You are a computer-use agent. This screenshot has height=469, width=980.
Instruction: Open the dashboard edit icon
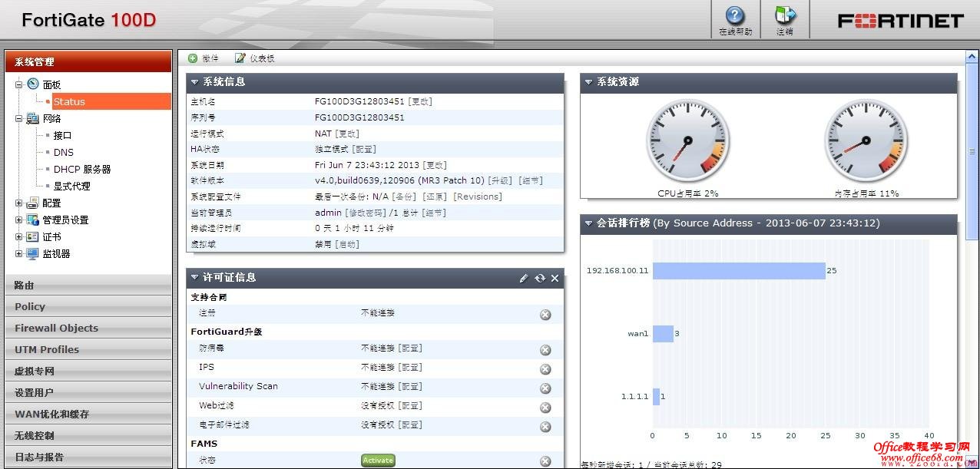(x=240, y=58)
